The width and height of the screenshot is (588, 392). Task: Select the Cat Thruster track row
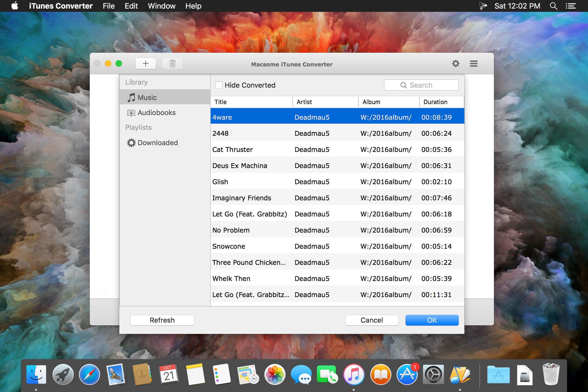pos(269,149)
